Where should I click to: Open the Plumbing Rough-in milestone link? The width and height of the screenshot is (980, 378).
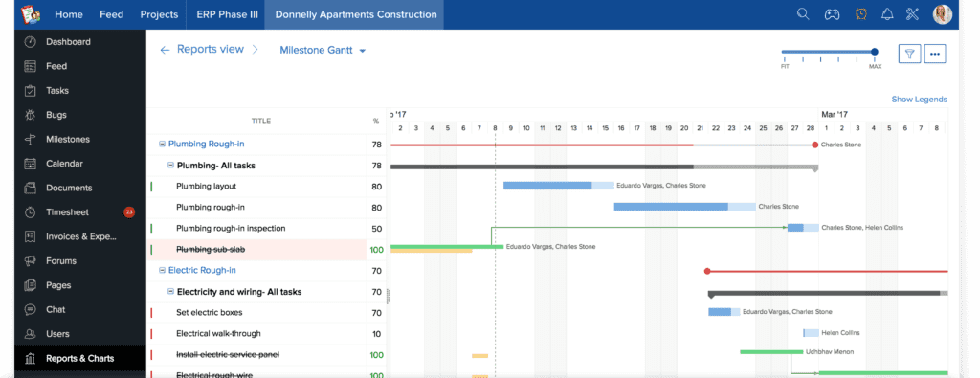pyautogui.click(x=207, y=144)
